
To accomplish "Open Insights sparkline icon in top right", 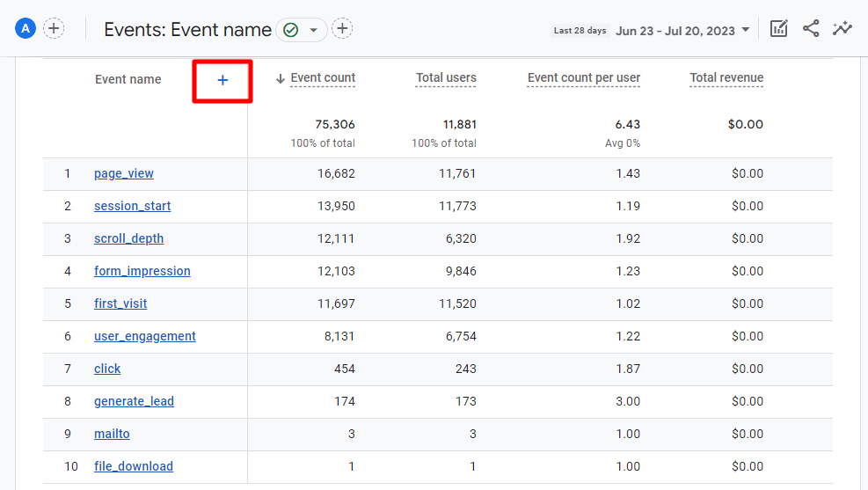I will 842,29.
